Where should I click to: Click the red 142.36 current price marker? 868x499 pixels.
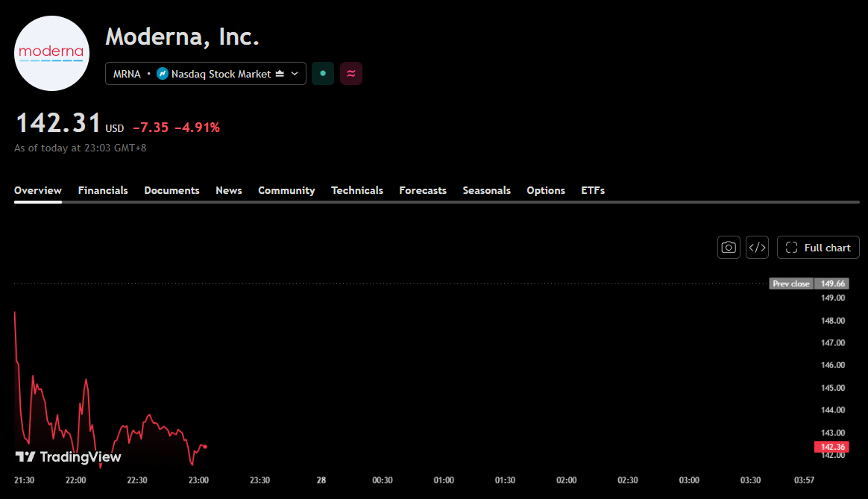[x=832, y=447]
